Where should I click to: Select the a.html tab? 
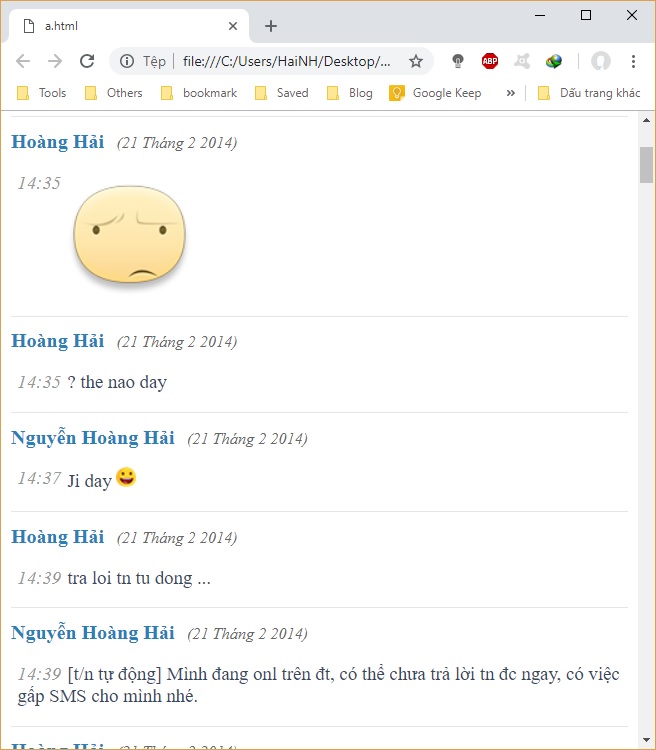click(125, 26)
